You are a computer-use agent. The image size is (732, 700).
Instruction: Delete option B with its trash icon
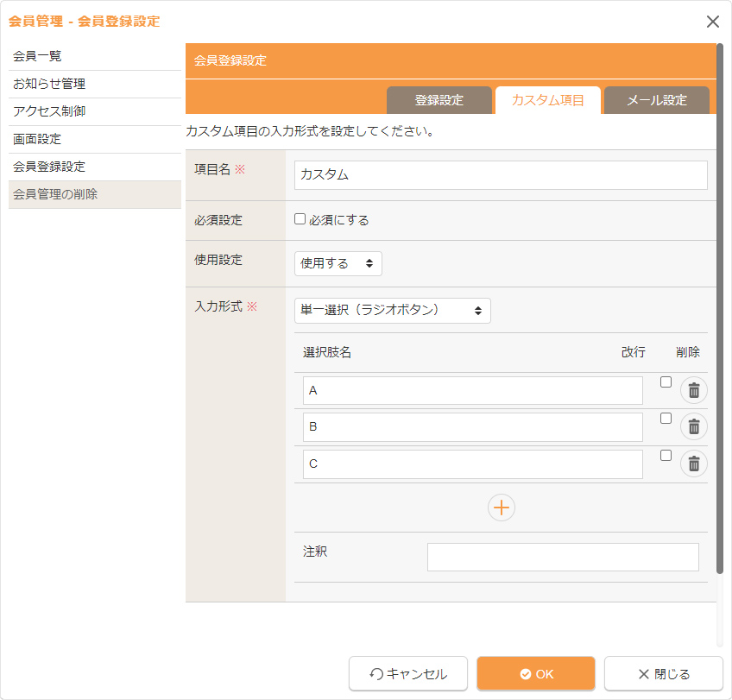tap(693, 426)
